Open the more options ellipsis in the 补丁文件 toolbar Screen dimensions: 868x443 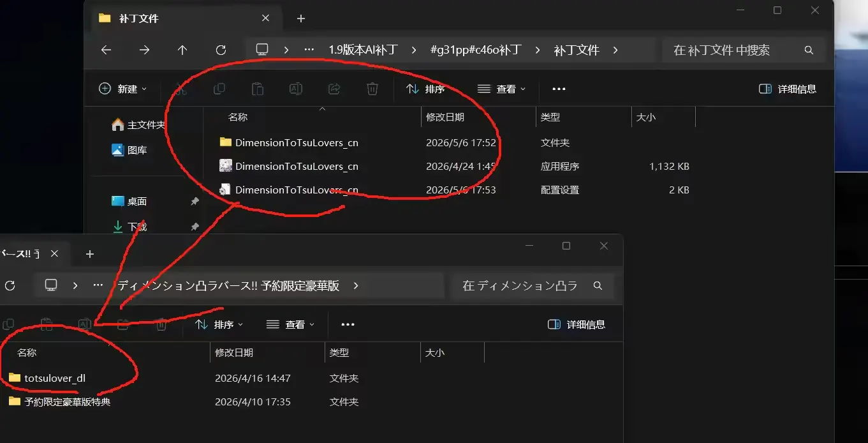[x=559, y=89]
